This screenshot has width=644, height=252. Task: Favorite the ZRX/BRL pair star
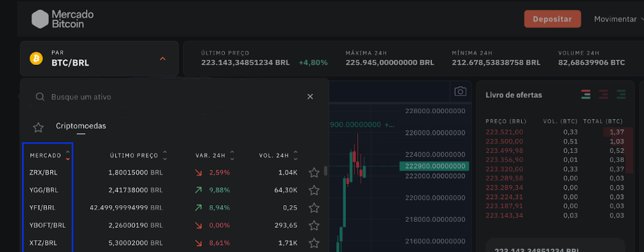pos(314,173)
